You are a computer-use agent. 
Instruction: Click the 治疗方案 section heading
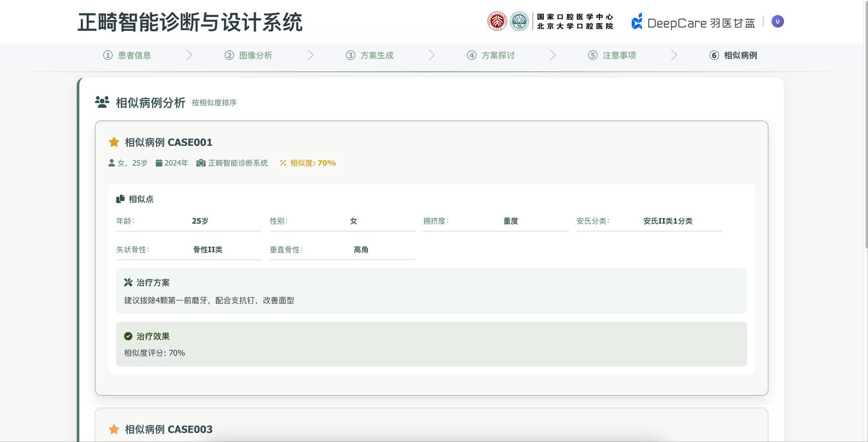click(153, 283)
